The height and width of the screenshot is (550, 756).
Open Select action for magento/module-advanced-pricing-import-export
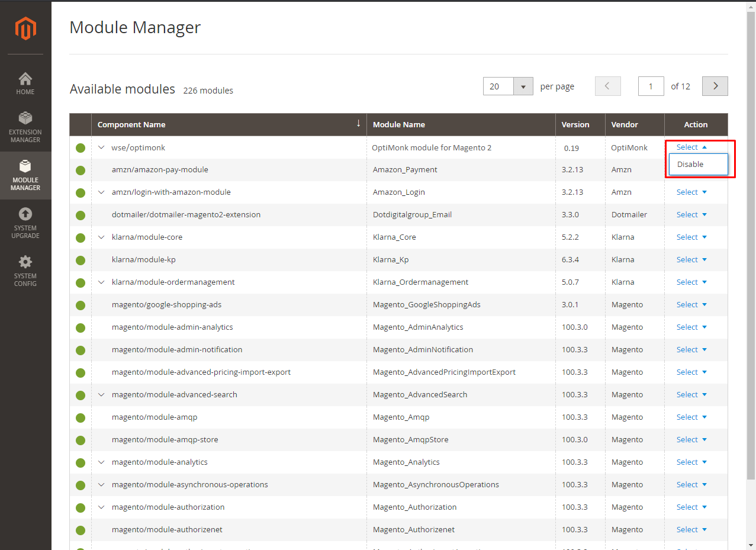(691, 372)
